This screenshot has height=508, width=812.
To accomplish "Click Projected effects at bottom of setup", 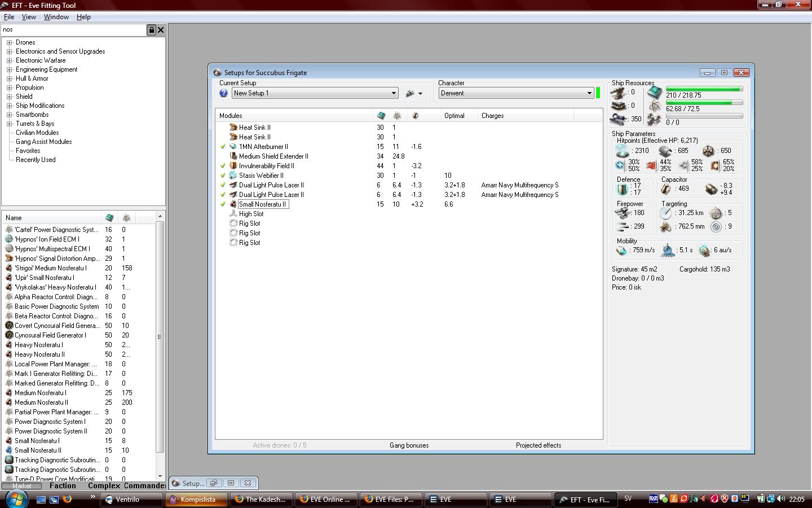I will 538,445.
